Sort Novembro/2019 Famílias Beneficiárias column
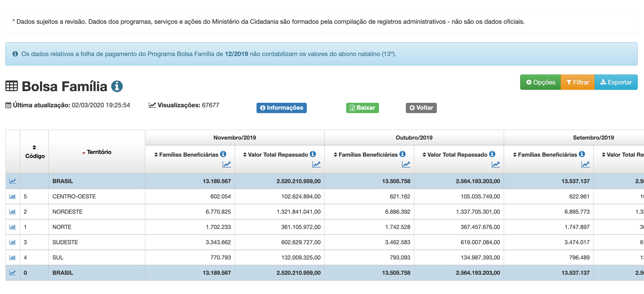Viewport: 644px width, 294px height. tap(156, 155)
